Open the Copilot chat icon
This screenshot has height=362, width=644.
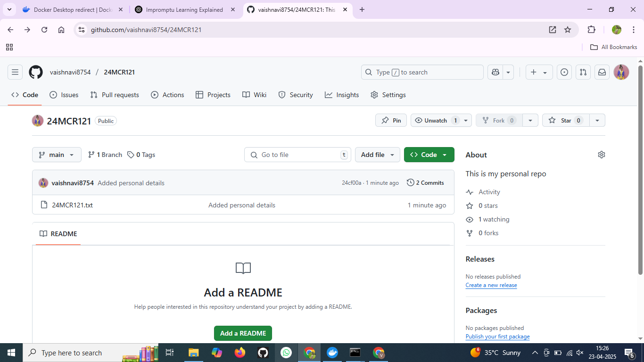click(495, 72)
